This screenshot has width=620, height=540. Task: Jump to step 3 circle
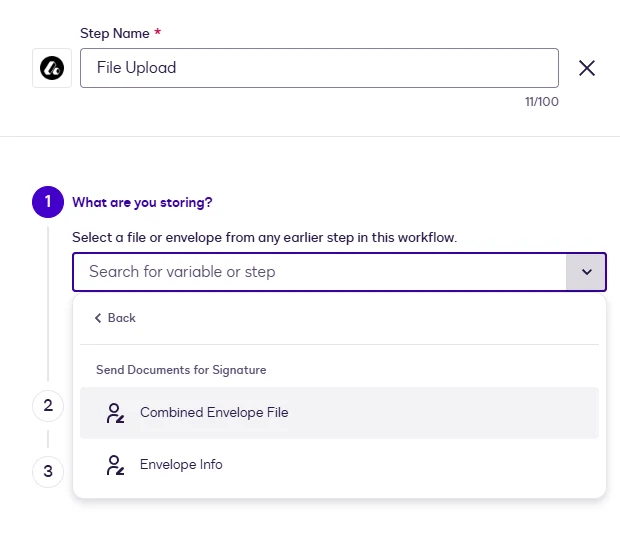click(x=48, y=472)
